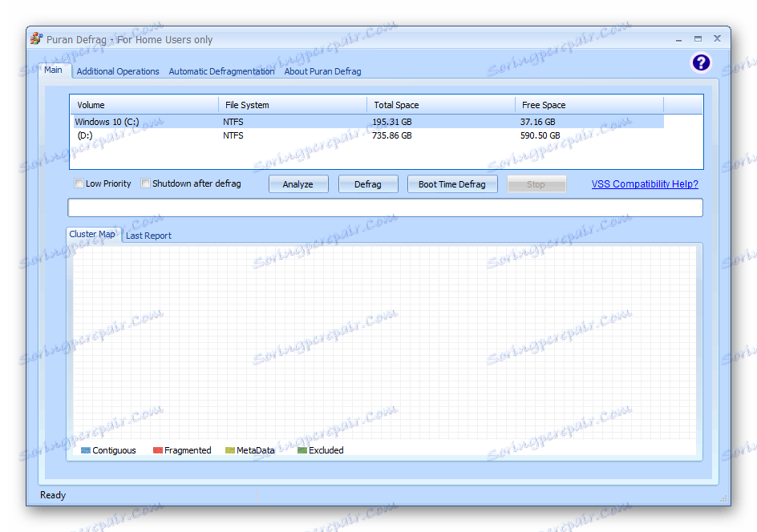This screenshot has width=757, height=532.
Task: Click the Analyze button
Action: [x=298, y=184]
